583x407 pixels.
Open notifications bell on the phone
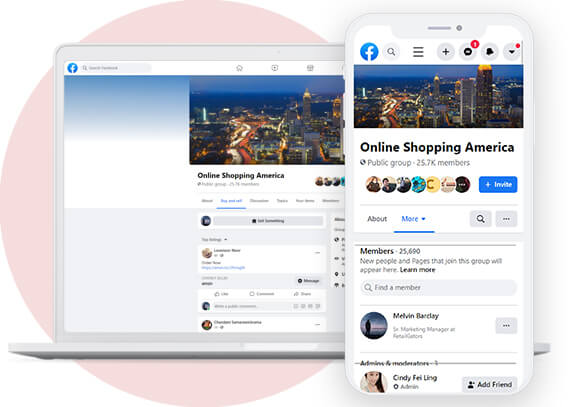pos(490,52)
